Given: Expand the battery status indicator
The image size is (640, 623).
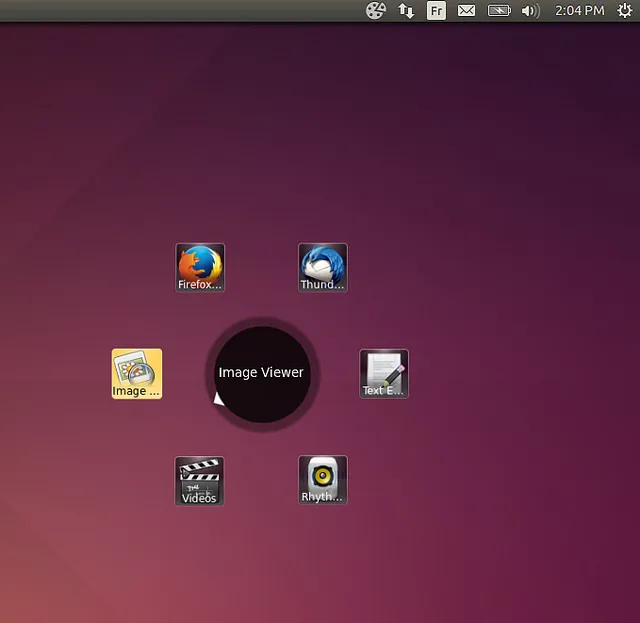Looking at the screenshot, I should [498, 11].
